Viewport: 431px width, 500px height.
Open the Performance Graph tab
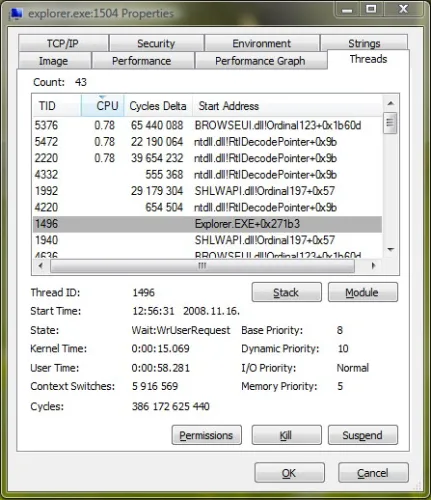click(260, 61)
